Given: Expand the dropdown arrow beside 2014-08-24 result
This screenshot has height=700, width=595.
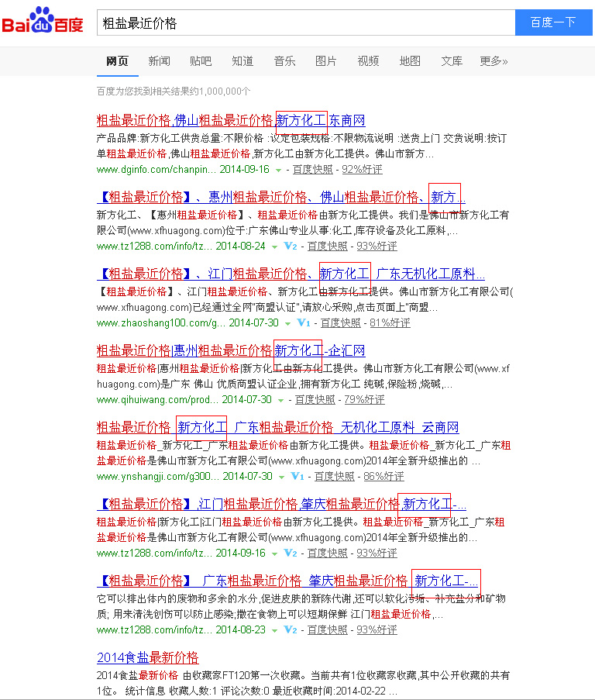Looking at the screenshot, I should pos(275,247).
